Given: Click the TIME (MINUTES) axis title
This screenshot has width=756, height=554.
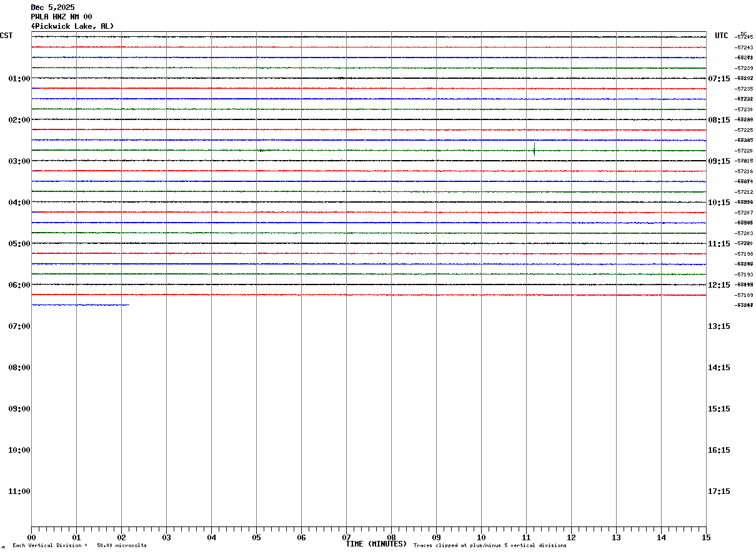Looking at the screenshot, I should tap(376, 544).
